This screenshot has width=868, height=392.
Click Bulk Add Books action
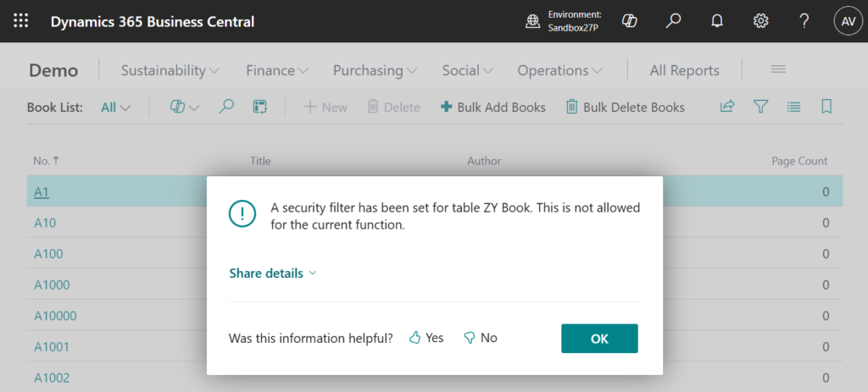pyautogui.click(x=493, y=108)
